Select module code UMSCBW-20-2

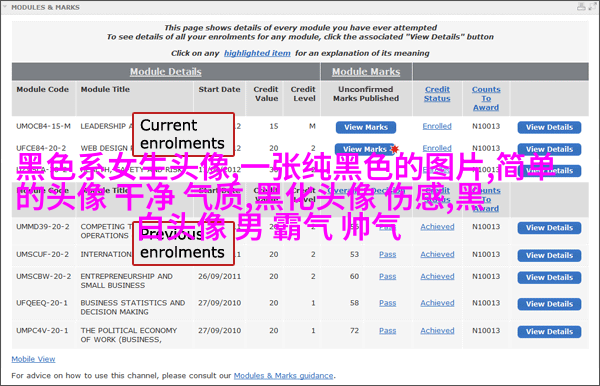pyautogui.click(x=43, y=276)
